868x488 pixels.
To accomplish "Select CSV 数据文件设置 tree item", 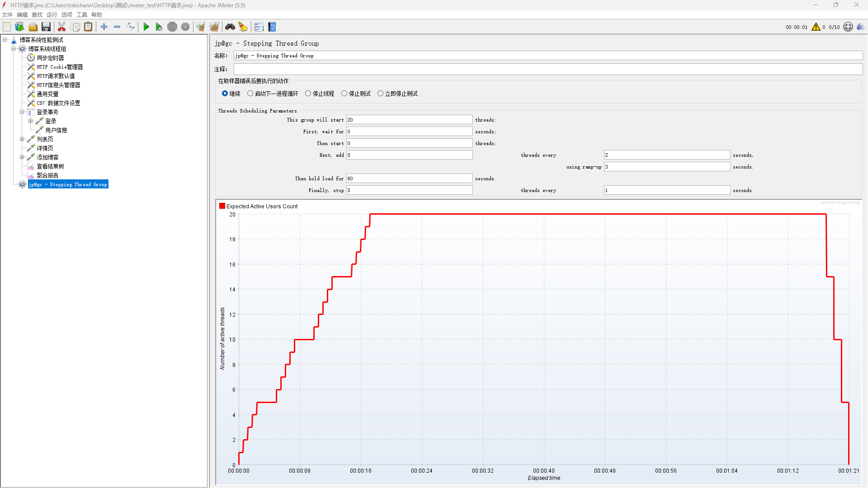I will (58, 103).
